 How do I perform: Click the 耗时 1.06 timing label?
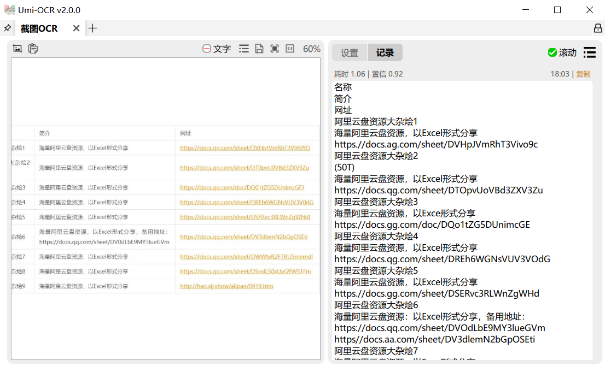click(x=350, y=74)
